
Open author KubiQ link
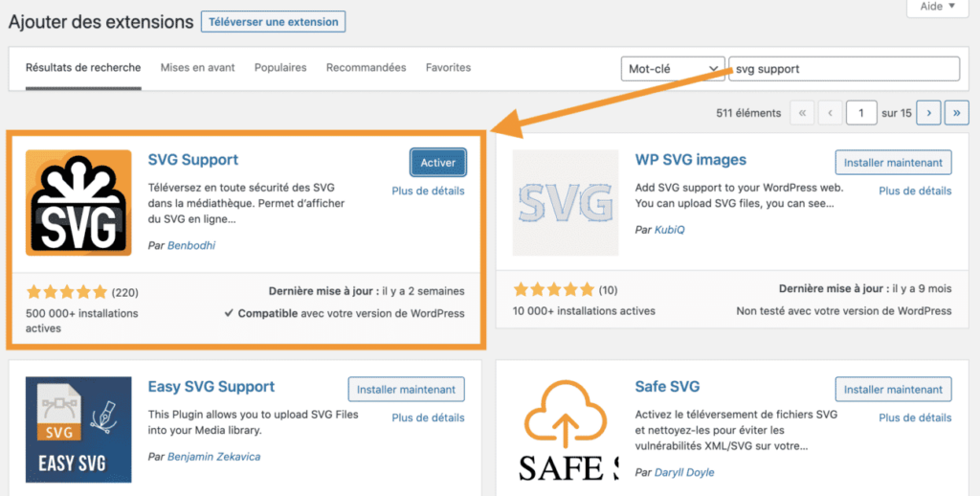pos(669,230)
